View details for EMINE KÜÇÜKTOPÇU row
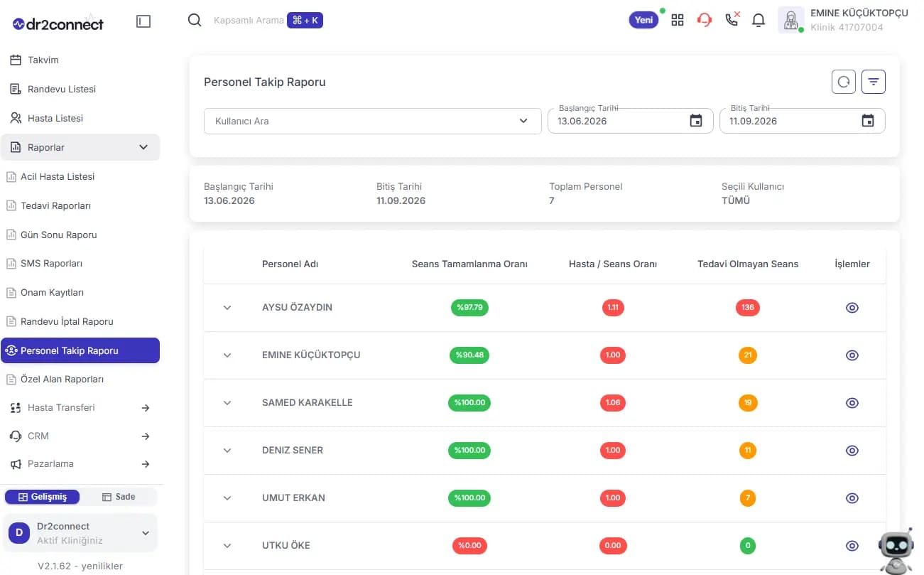The width and height of the screenshot is (924, 575). pos(852,355)
